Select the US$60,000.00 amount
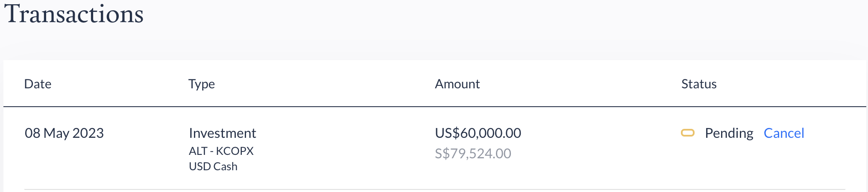Viewport: 868px width, 192px height. click(x=478, y=133)
